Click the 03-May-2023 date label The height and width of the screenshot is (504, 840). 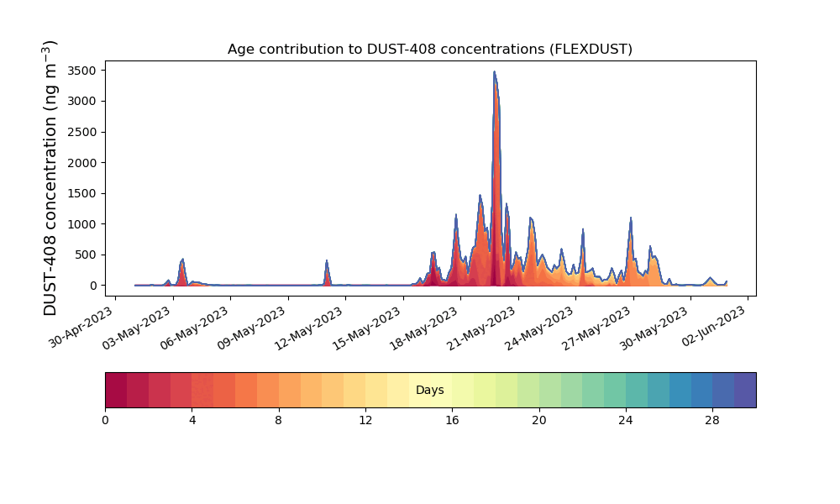(137, 328)
